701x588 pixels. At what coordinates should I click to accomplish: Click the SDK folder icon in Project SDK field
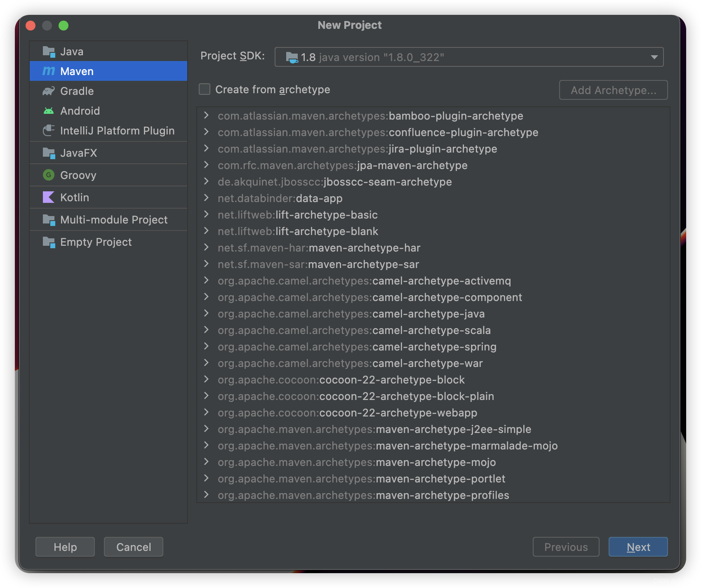point(292,57)
